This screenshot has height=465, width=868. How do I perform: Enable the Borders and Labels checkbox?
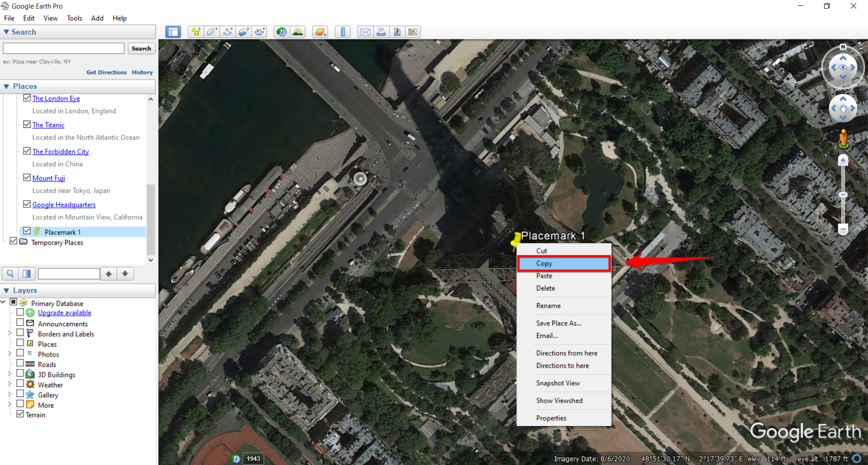click(x=20, y=333)
